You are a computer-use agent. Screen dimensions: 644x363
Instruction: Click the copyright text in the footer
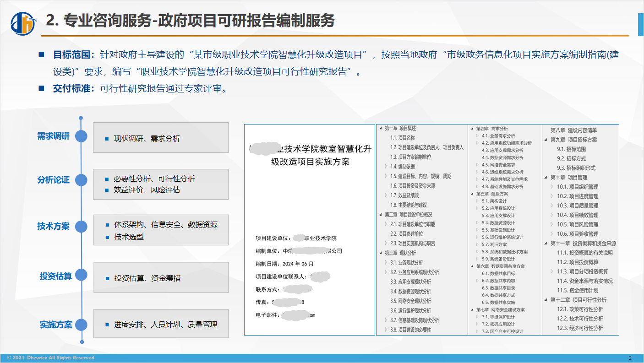click(x=51, y=358)
